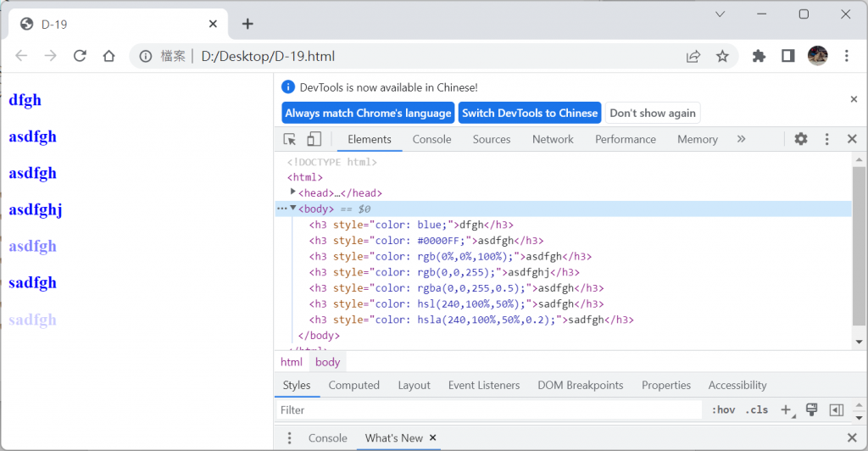Select the Elements tab

click(x=370, y=139)
